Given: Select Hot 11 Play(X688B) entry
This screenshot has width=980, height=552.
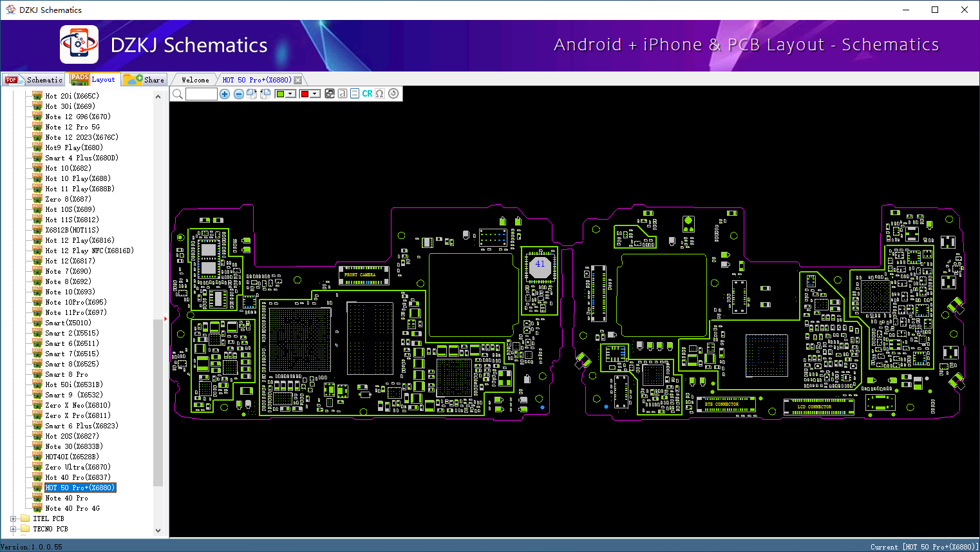Looking at the screenshot, I should tap(80, 189).
